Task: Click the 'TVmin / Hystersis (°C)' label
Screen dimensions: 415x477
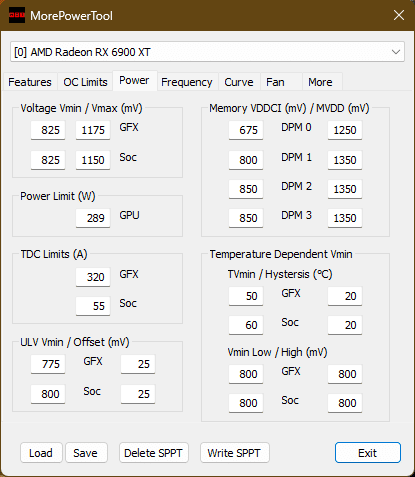Action: click(x=280, y=274)
